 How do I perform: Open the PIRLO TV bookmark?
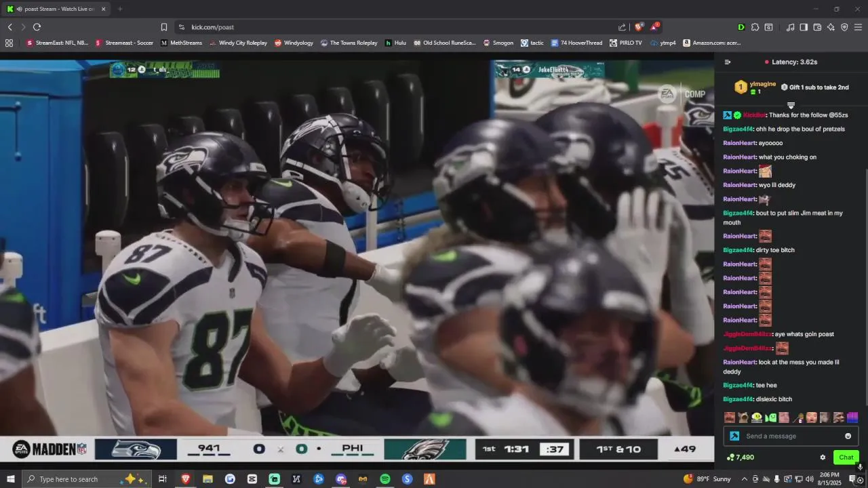point(625,43)
